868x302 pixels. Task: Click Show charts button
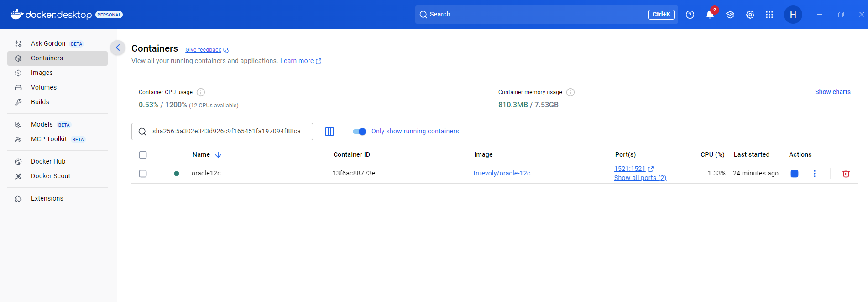[833, 92]
